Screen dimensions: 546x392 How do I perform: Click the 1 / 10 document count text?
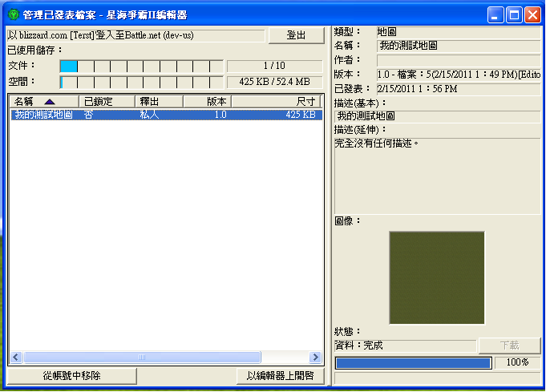[274, 66]
